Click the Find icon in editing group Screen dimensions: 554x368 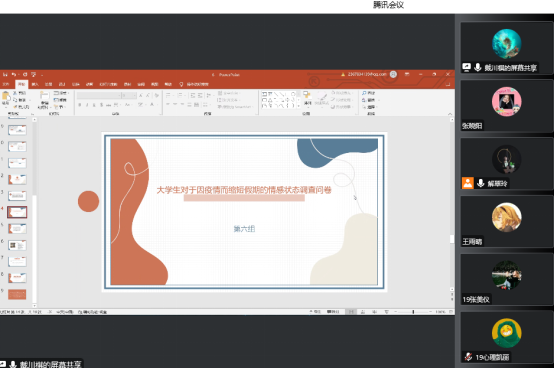(369, 93)
